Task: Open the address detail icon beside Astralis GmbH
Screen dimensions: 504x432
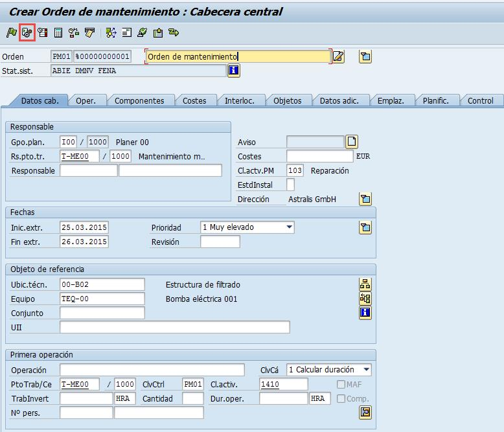Action: point(365,199)
